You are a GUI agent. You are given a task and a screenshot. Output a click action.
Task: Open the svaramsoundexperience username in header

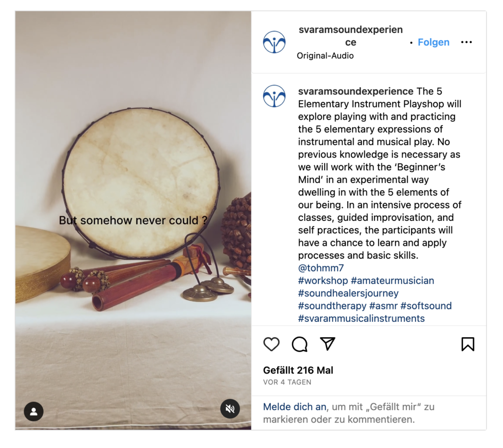tap(351, 35)
